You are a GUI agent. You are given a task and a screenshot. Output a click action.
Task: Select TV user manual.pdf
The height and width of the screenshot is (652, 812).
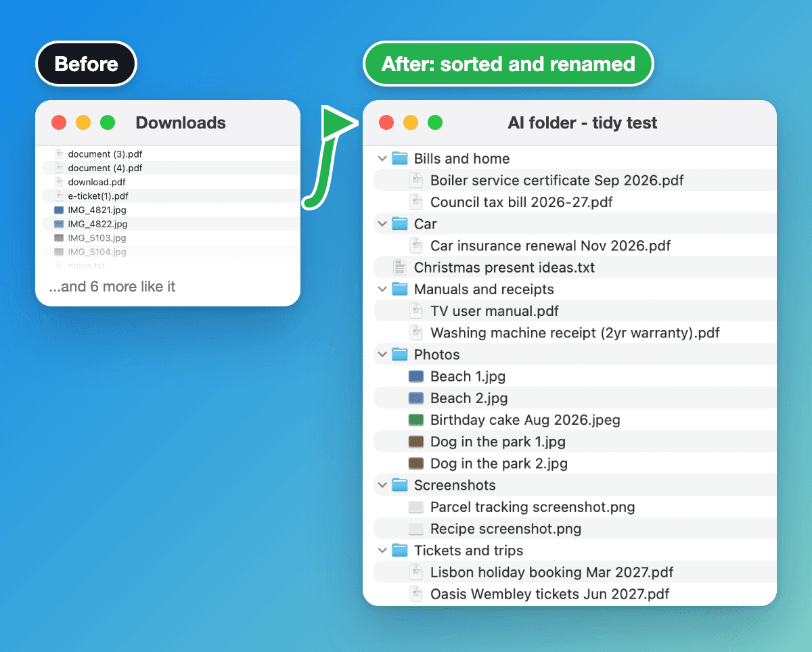point(495,311)
